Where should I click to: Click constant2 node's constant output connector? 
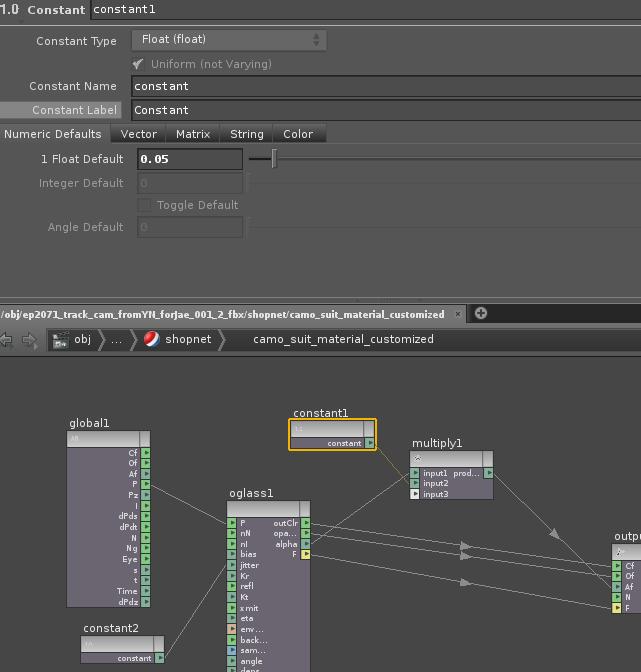click(x=160, y=658)
